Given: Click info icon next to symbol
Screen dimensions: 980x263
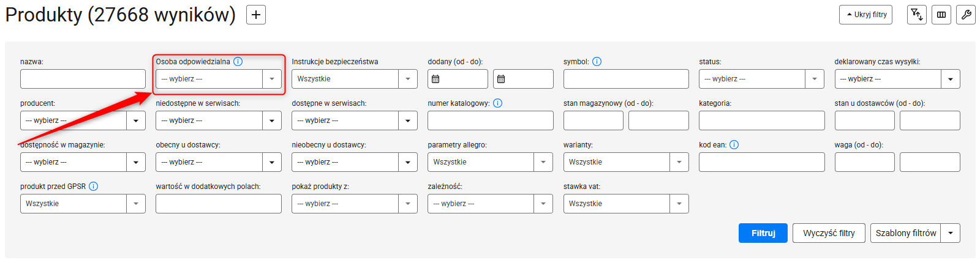Looking at the screenshot, I should (x=597, y=62).
